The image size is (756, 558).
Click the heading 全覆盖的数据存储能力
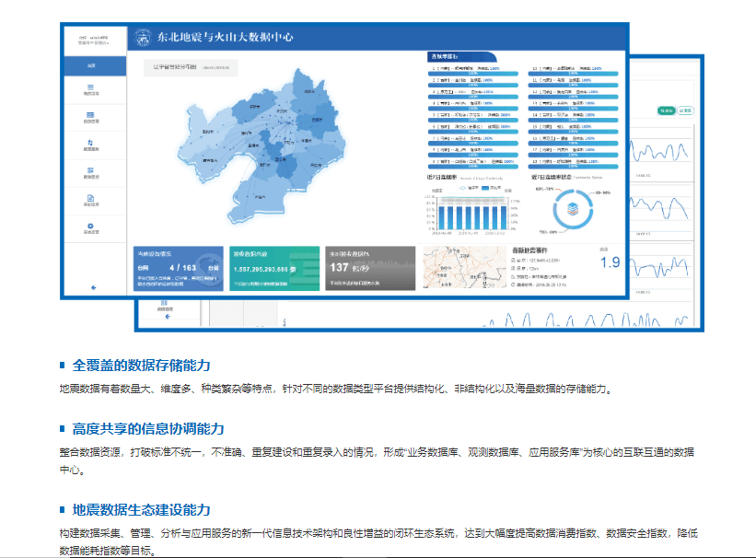(x=141, y=366)
